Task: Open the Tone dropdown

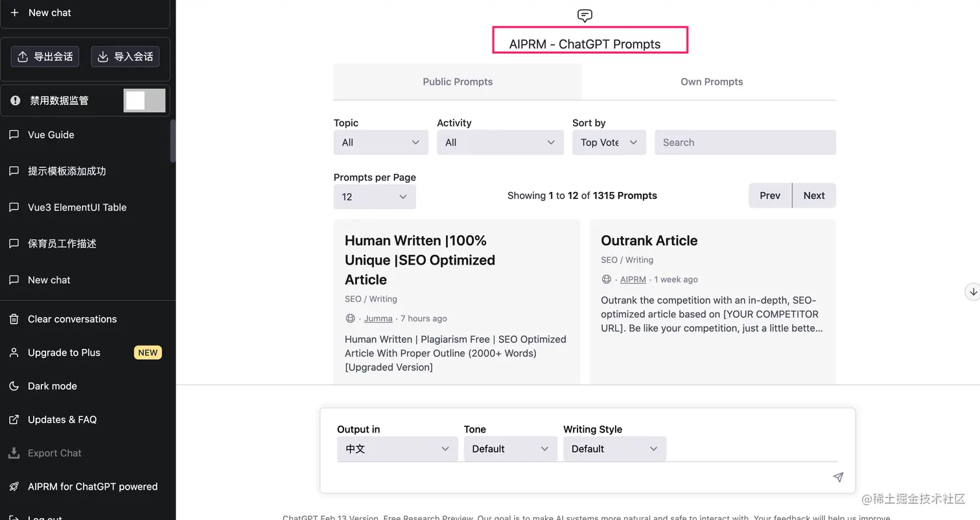Action: point(511,449)
